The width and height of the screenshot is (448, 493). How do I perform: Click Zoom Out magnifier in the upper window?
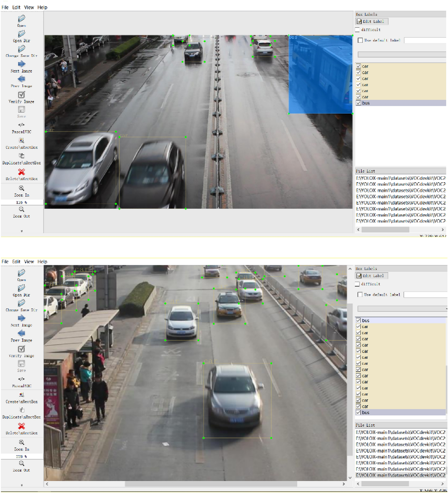[22, 210]
